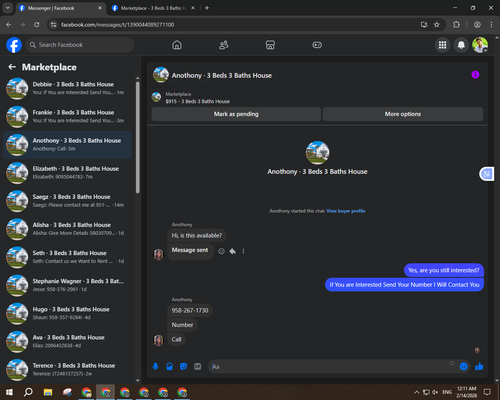Open File Explorer from taskbar
The image size is (500, 400).
(48, 392)
